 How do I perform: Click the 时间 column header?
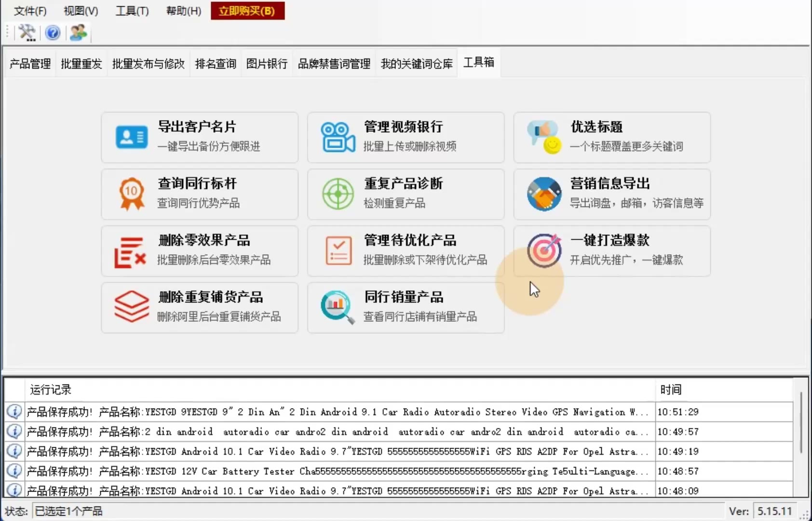pyautogui.click(x=724, y=390)
